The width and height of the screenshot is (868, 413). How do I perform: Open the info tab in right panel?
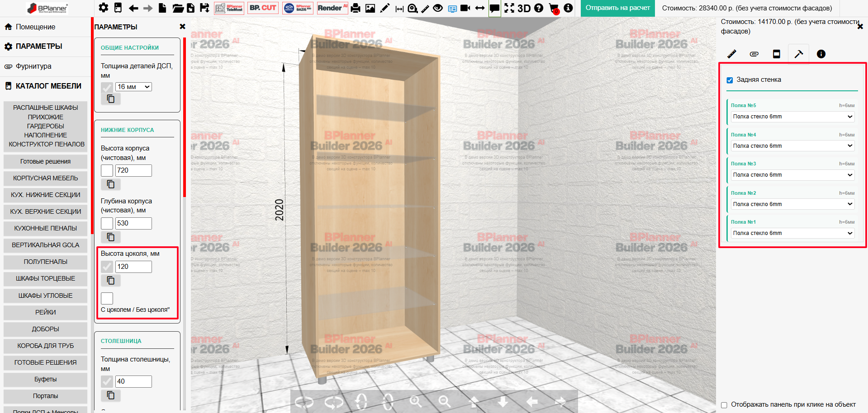click(821, 54)
